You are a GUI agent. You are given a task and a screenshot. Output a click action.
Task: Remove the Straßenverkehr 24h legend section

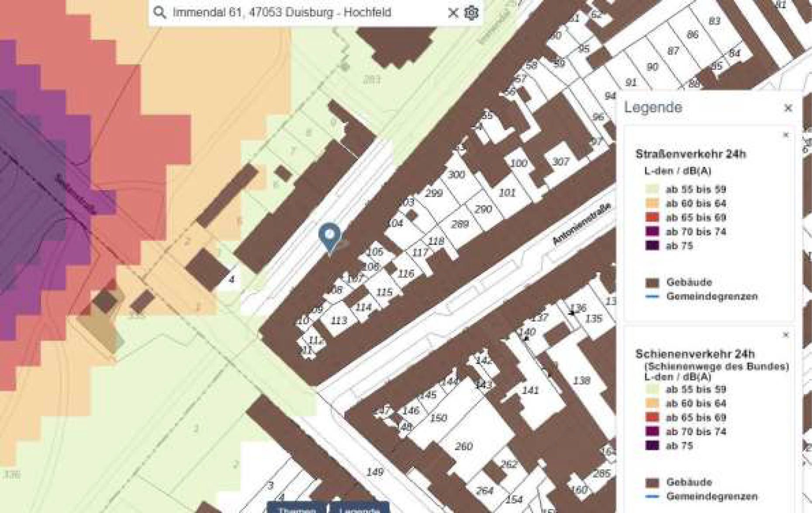click(786, 135)
